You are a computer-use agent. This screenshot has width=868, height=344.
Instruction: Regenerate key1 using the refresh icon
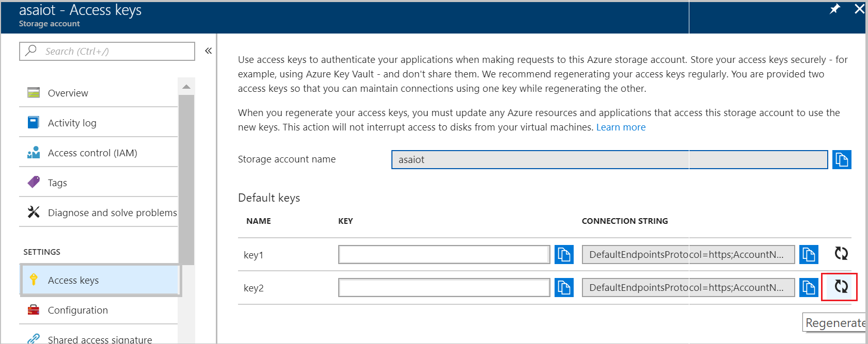(841, 253)
